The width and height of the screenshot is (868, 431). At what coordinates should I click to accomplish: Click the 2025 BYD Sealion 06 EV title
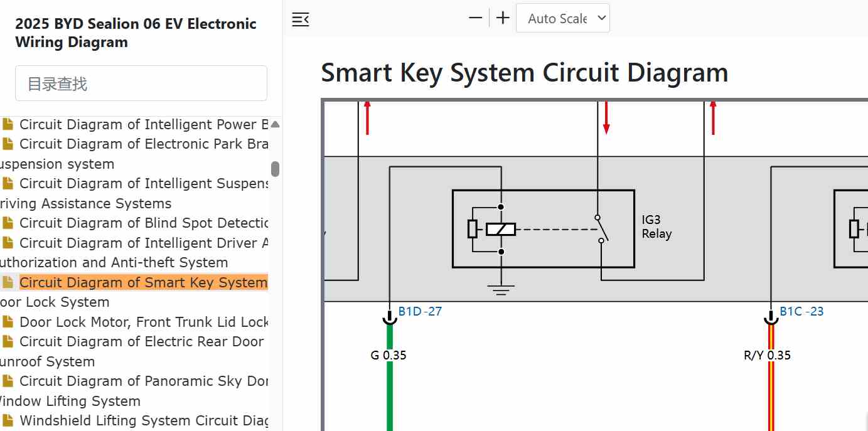pos(136,33)
